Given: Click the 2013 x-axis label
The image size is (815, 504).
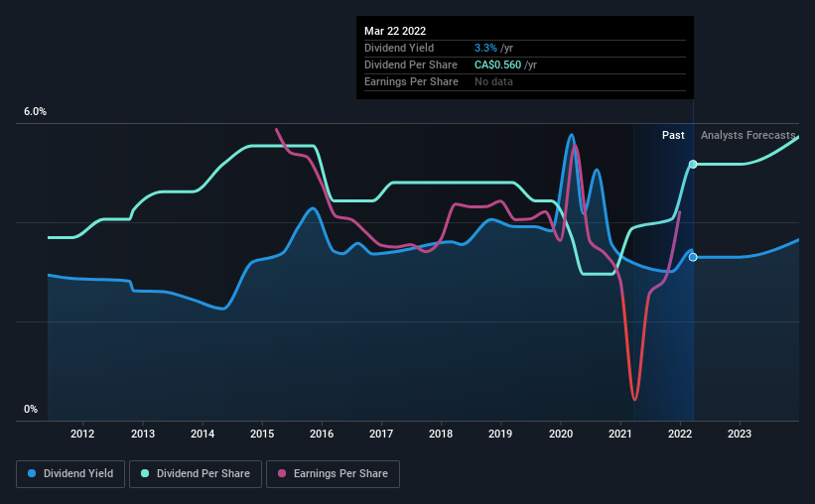Looking at the screenshot, I should pos(142,434).
